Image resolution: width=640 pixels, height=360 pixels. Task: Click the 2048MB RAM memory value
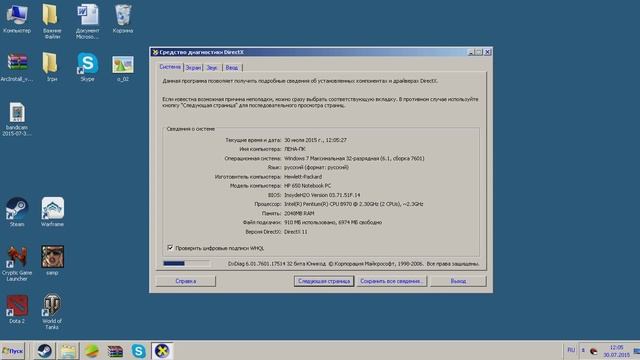click(x=299, y=213)
